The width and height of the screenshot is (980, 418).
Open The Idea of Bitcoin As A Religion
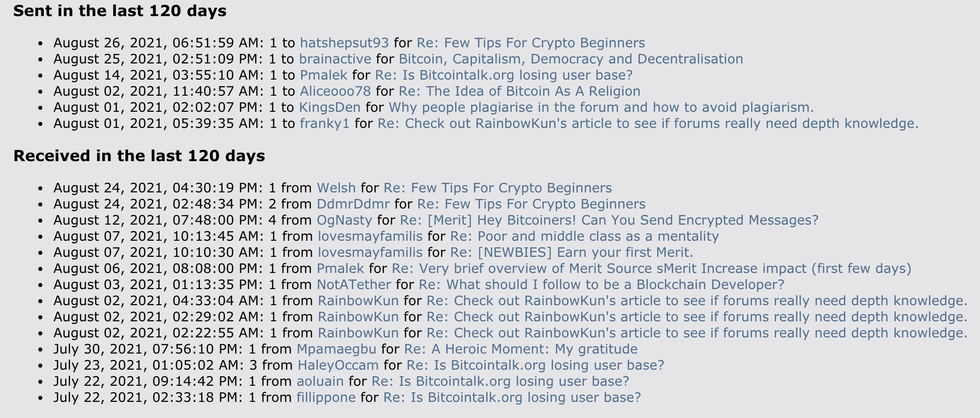point(520,92)
